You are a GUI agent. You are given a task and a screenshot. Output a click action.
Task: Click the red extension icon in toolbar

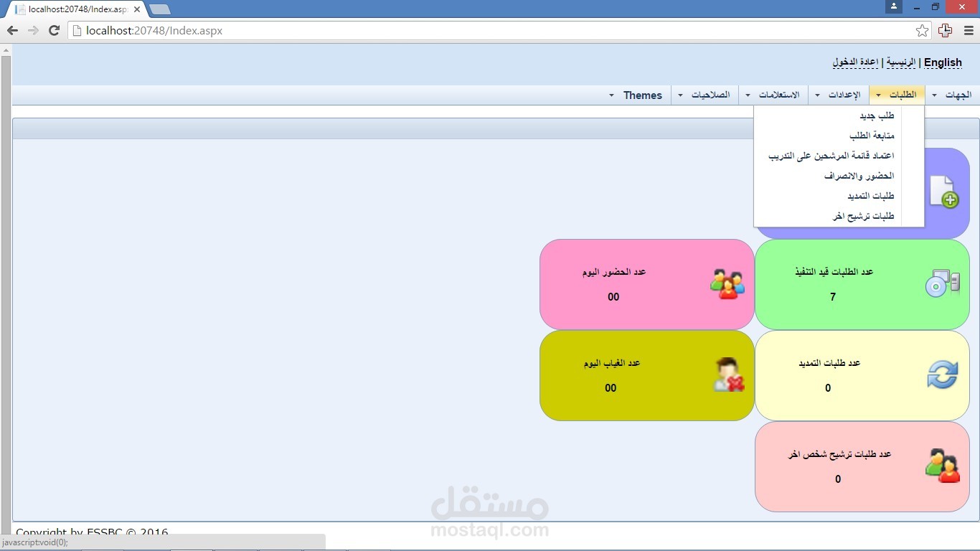tap(946, 31)
